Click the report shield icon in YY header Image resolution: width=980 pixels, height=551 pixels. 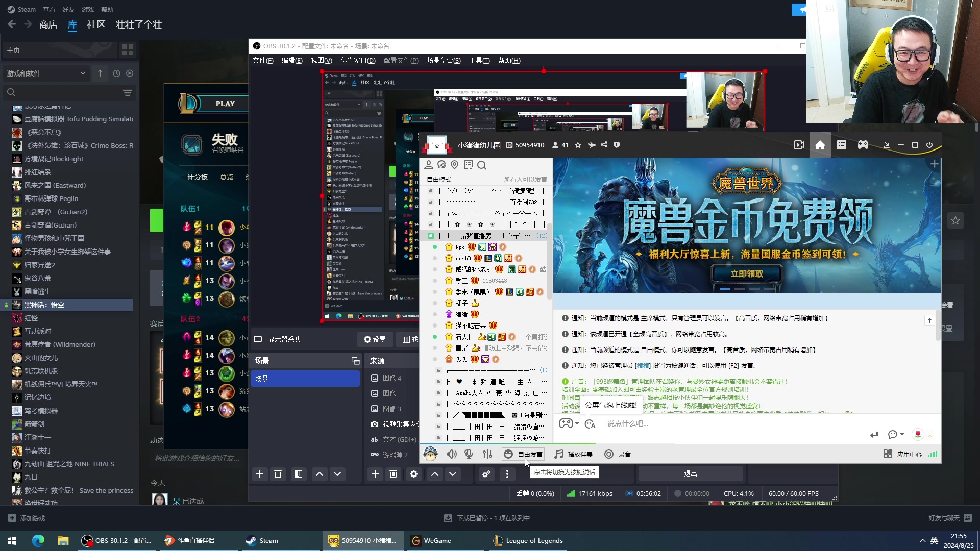617,145
